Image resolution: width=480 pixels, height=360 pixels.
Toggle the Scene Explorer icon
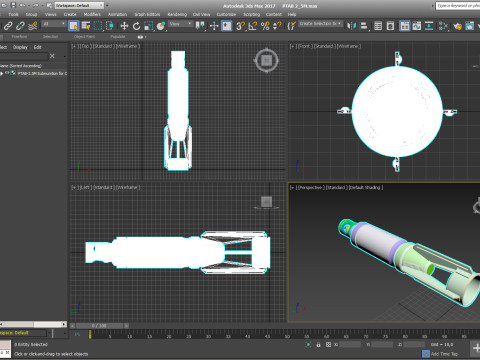click(x=378, y=26)
